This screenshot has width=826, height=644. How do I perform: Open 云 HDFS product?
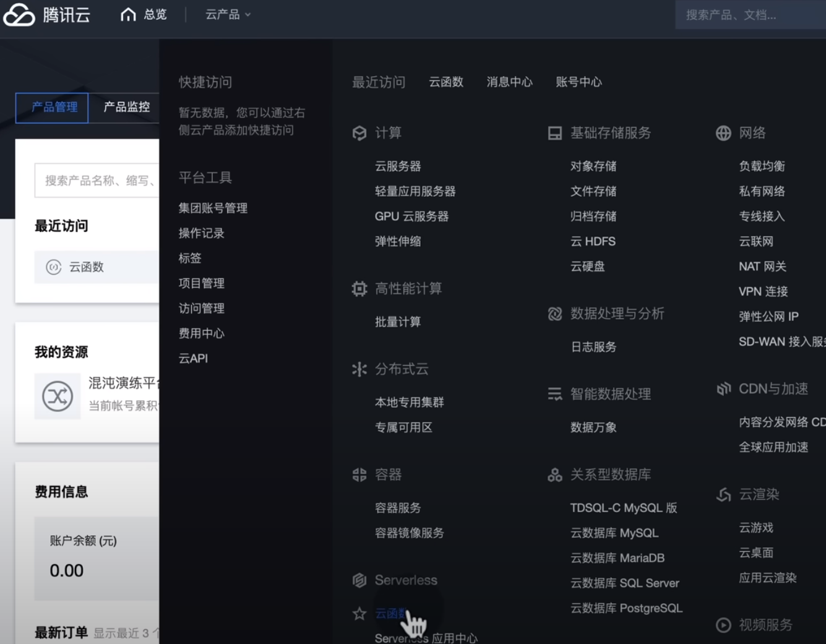coord(593,241)
